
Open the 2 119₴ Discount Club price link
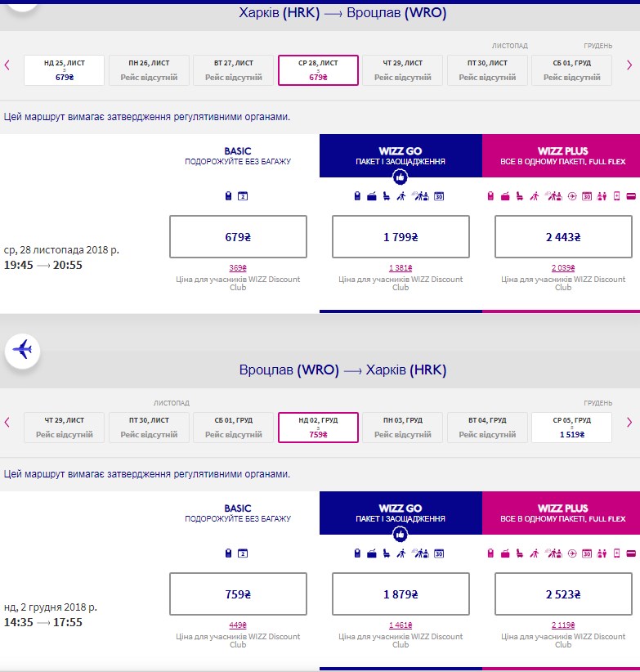coord(563,625)
